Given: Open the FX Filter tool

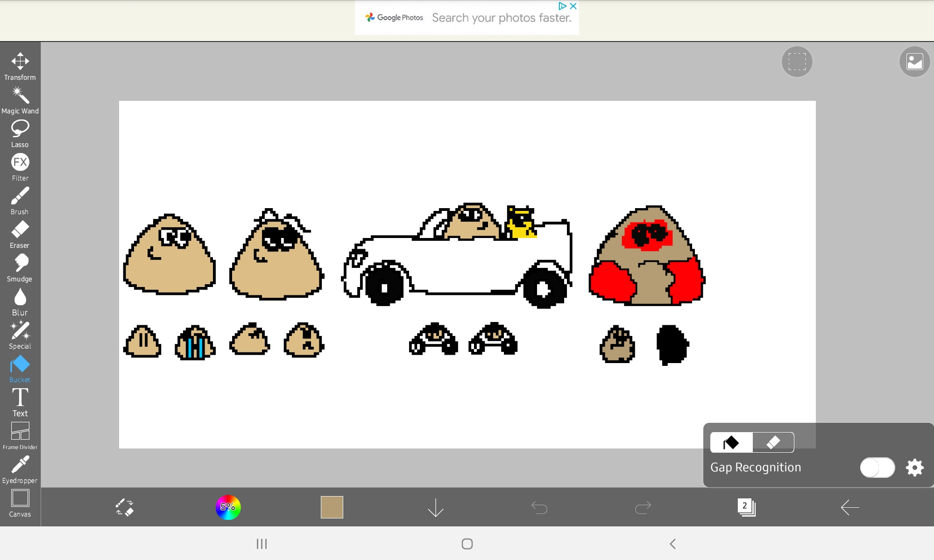Looking at the screenshot, I should click(20, 167).
